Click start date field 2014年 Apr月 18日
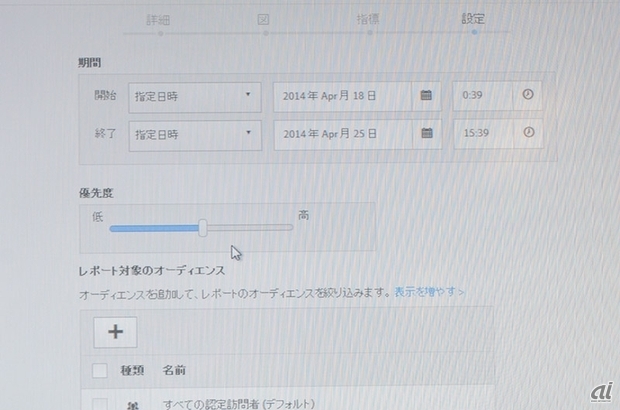This screenshot has height=410, width=620. click(x=342, y=96)
